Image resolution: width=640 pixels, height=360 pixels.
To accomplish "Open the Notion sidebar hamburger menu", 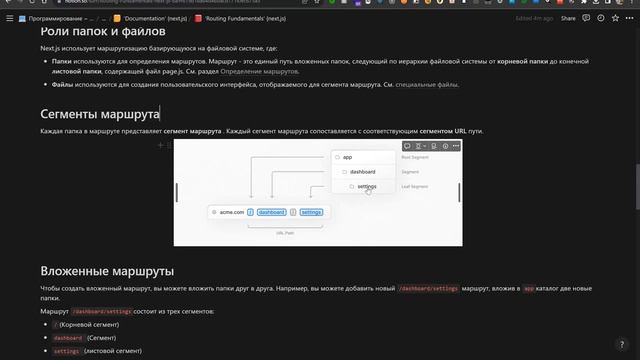I will (9, 18).
